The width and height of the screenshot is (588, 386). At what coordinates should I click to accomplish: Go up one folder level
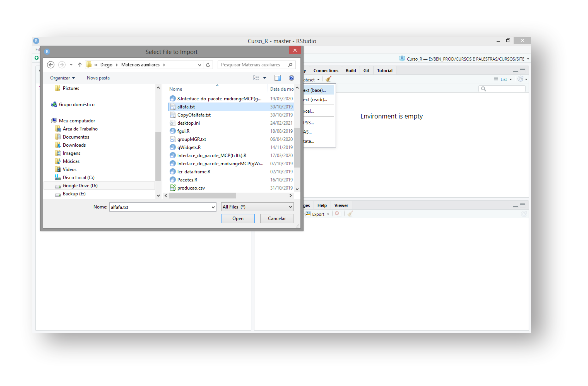tap(80, 65)
